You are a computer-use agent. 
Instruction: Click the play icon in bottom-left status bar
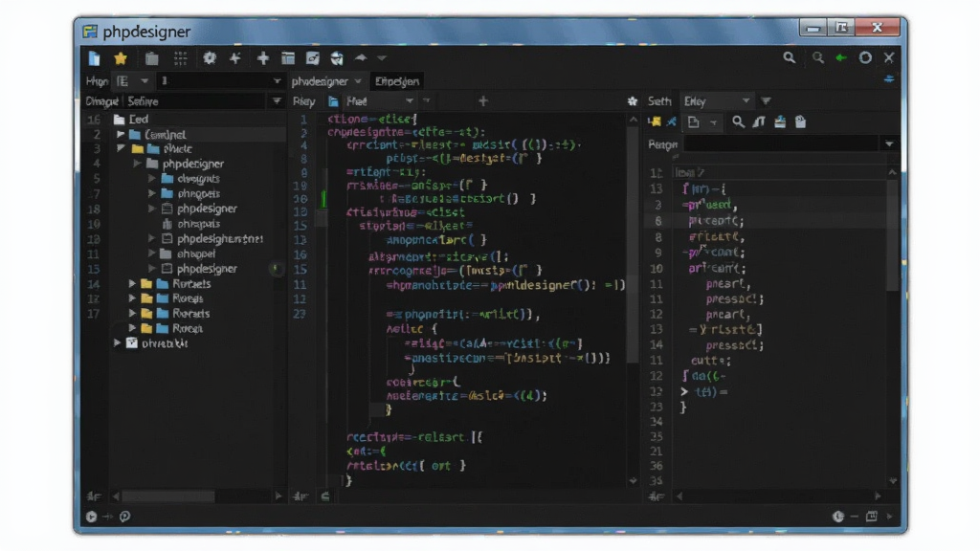(x=91, y=517)
